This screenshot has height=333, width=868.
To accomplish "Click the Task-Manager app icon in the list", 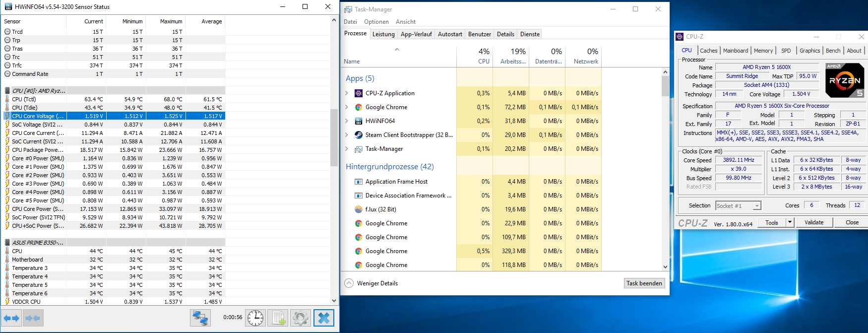I will pyautogui.click(x=359, y=149).
